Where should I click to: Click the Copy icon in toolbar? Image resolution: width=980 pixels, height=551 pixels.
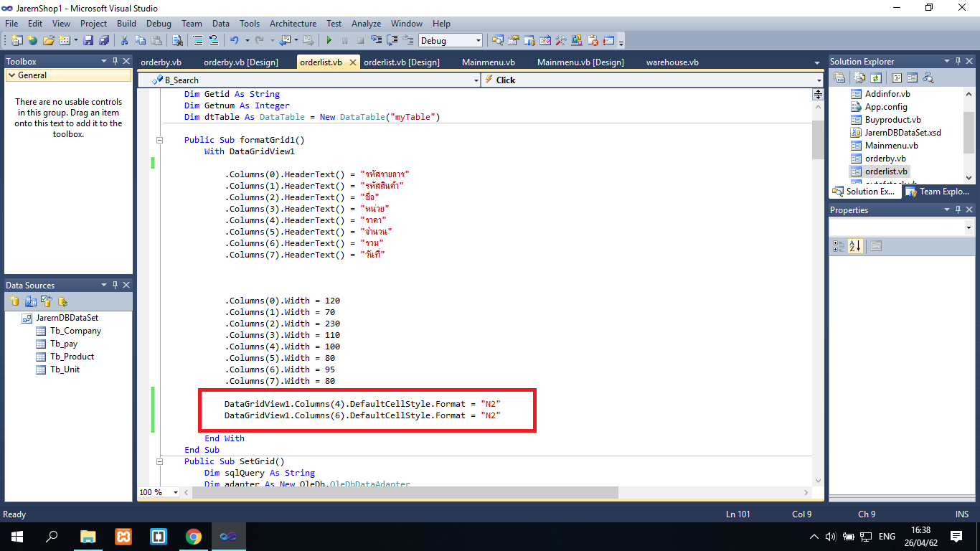[140, 40]
